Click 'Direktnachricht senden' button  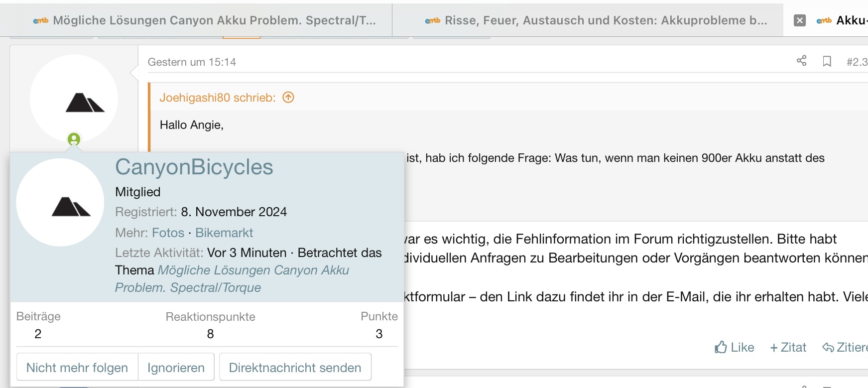coord(295,368)
